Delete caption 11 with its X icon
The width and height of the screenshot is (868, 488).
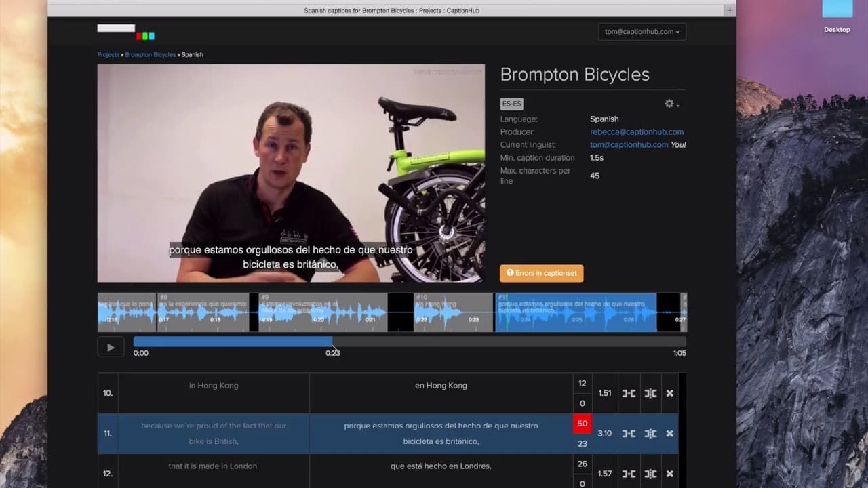pos(670,434)
